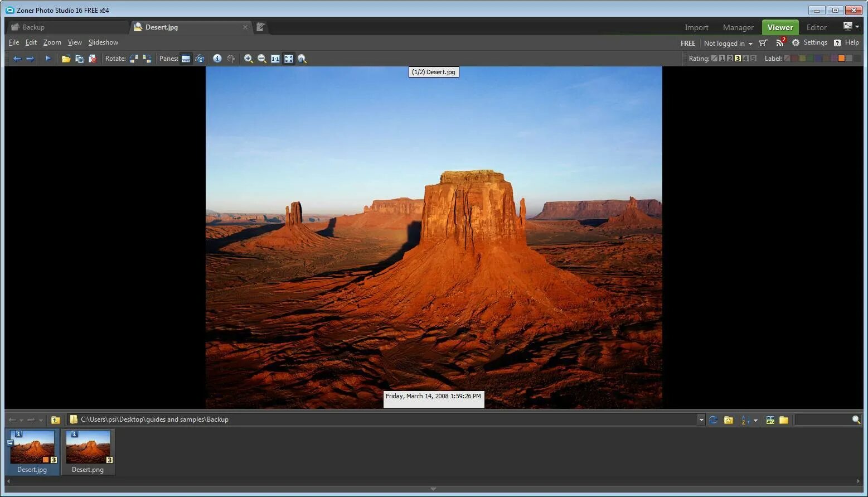The height and width of the screenshot is (497, 868).
Task: Clear the rating with slash box
Action: point(714,59)
